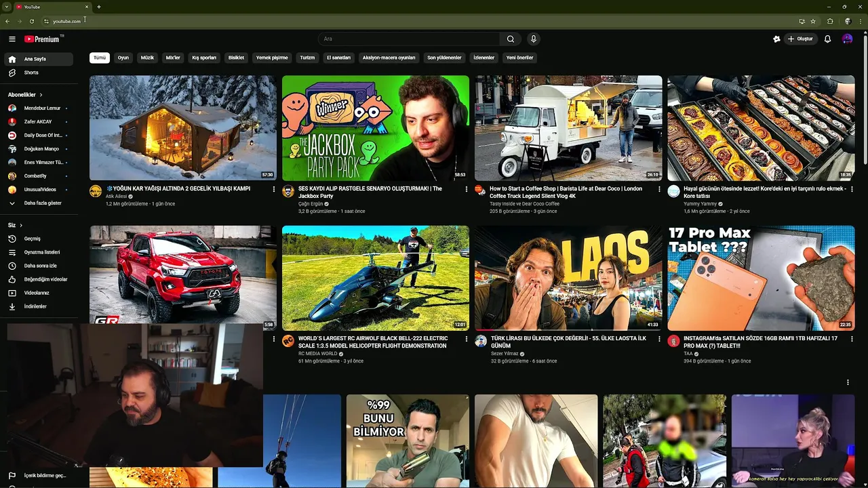Bookmark this page with star icon
Viewport: 868px width, 488px height.
813,21
